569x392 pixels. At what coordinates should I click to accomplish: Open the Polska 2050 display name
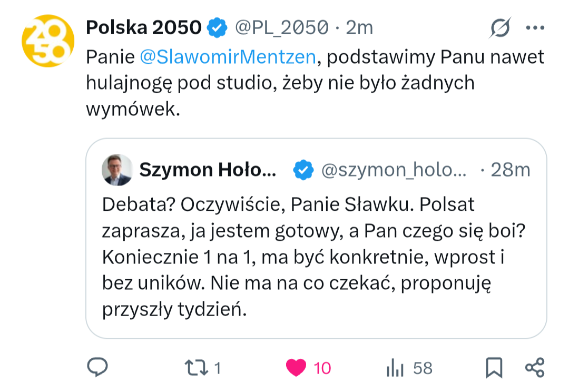pyautogui.click(x=143, y=27)
